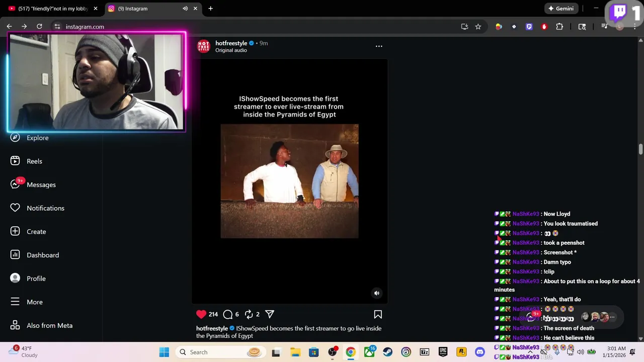Screen dimensions: 644x362
Task: Open OBS Studio from taskbar
Action: 332,352
